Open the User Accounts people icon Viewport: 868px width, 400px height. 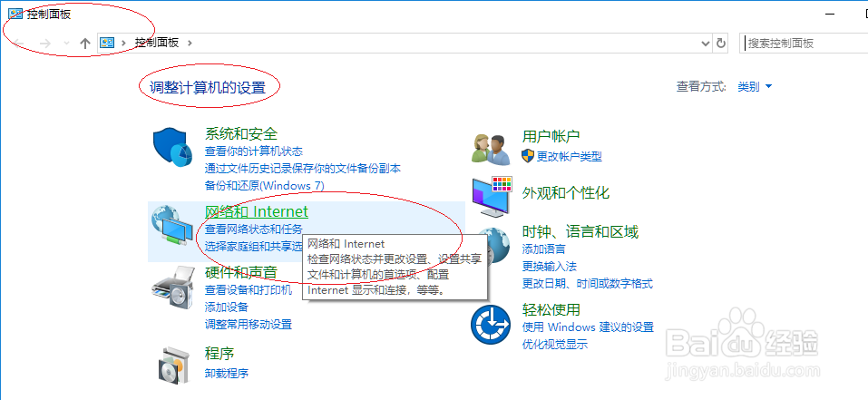[x=491, y=149]
